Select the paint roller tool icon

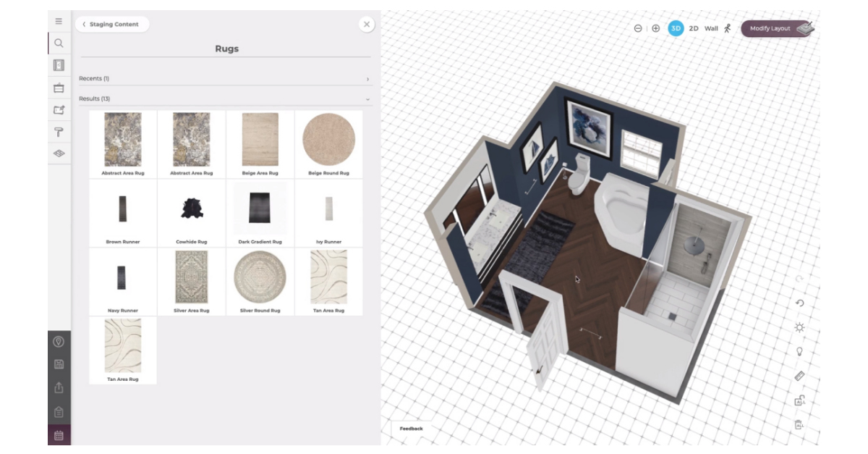coord(59,132)
